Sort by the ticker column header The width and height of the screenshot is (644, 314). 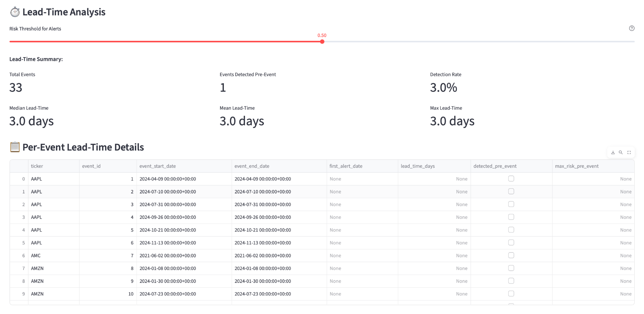click(37, 166)
